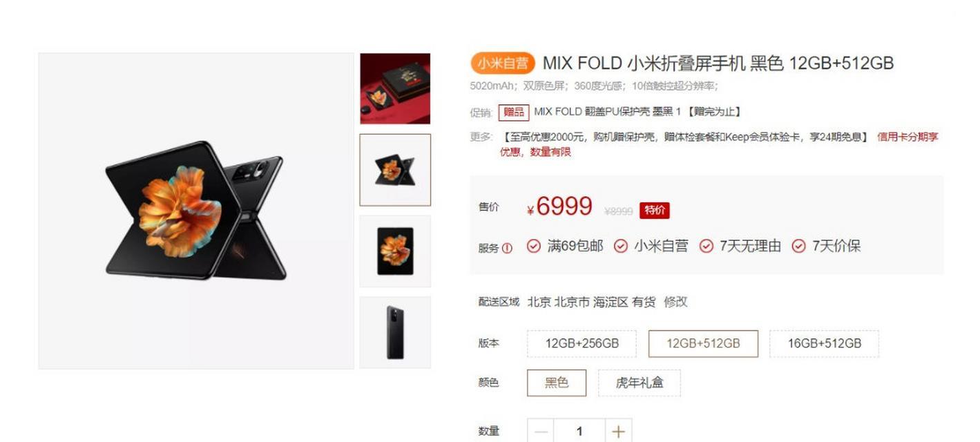This screenshot has height=442, width=980.
Task: Click the 7天无理由 checkmark icon
Action: [706, 246]
